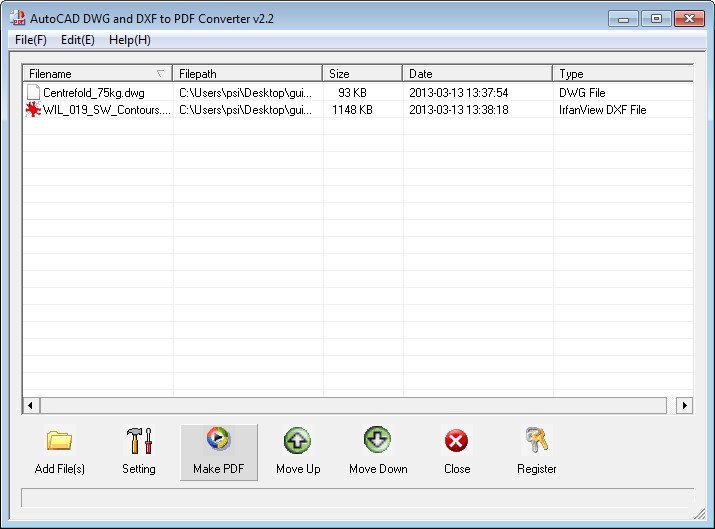The image size is (715, 529).
Task: Click the Size column header
Action: 363,73
